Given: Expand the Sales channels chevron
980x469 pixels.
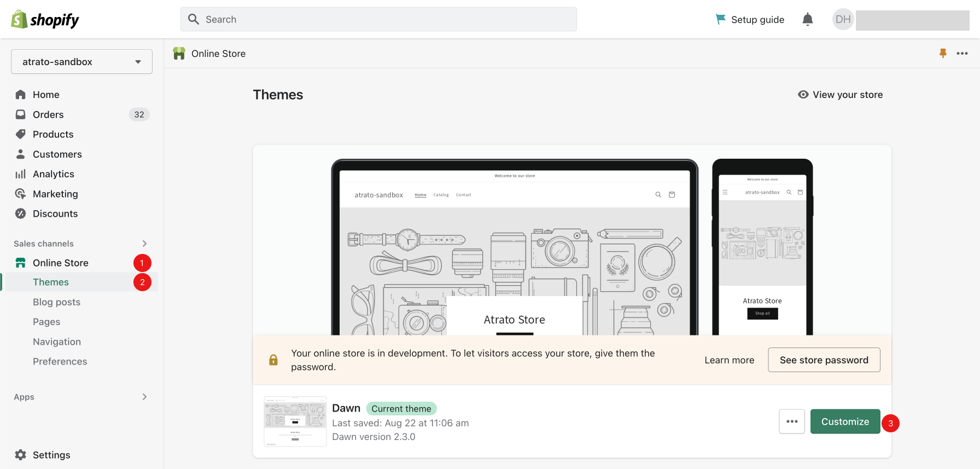Looking at the screenshot, I should click(x=144, y=244).
